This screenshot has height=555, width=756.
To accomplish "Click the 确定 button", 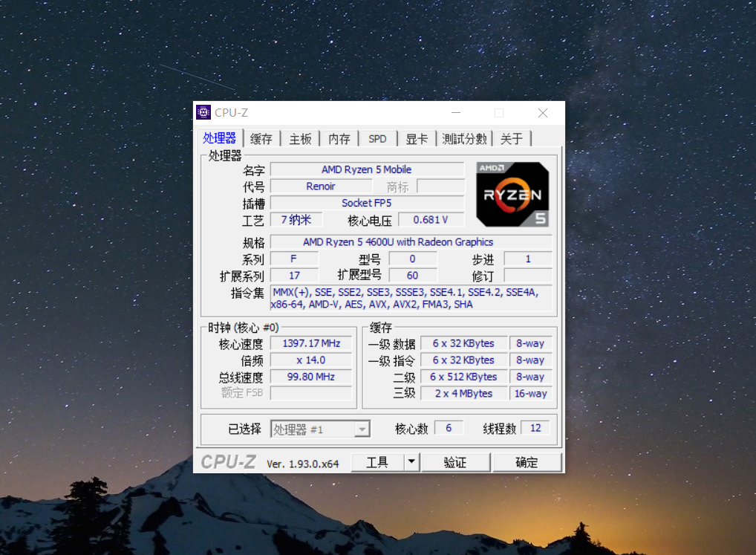I will tap(527, 462).
